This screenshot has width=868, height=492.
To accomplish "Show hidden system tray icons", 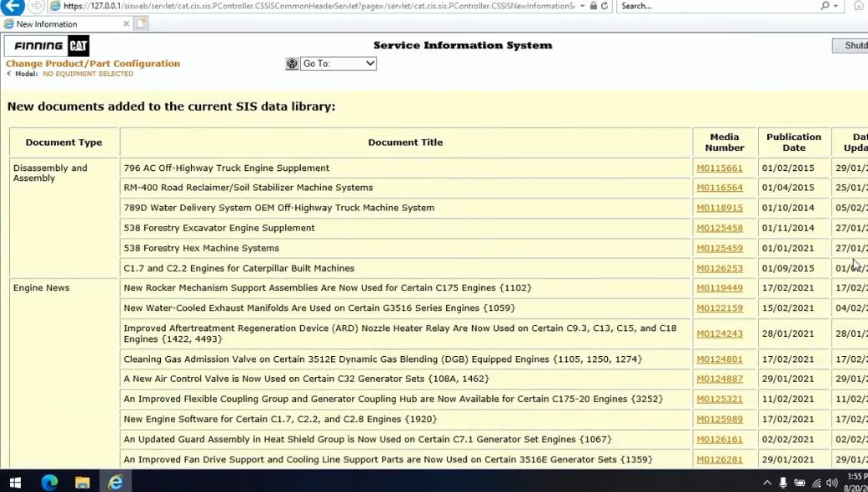I will click(767, 483).
